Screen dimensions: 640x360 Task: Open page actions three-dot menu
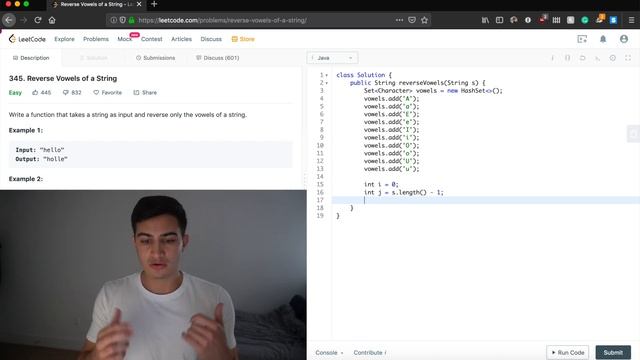point(399,20)
